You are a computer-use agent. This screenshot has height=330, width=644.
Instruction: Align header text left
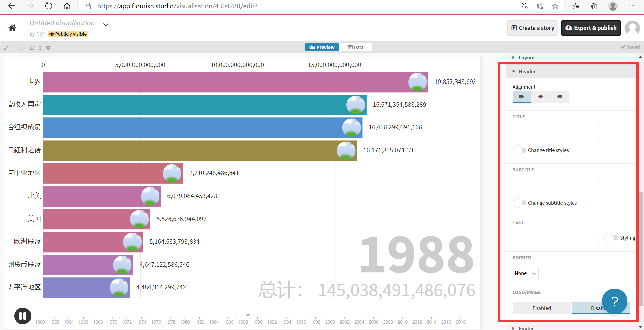[x=522, y=97]
